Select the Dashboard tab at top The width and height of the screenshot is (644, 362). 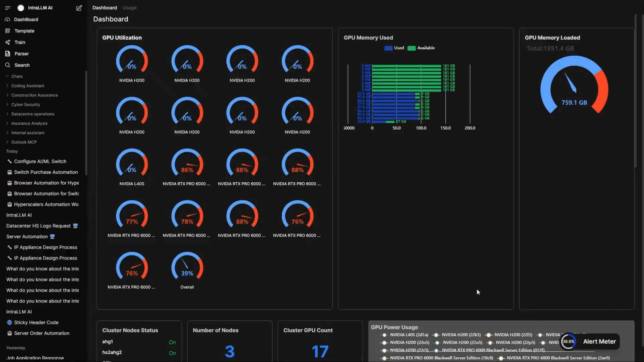[105, 8]
